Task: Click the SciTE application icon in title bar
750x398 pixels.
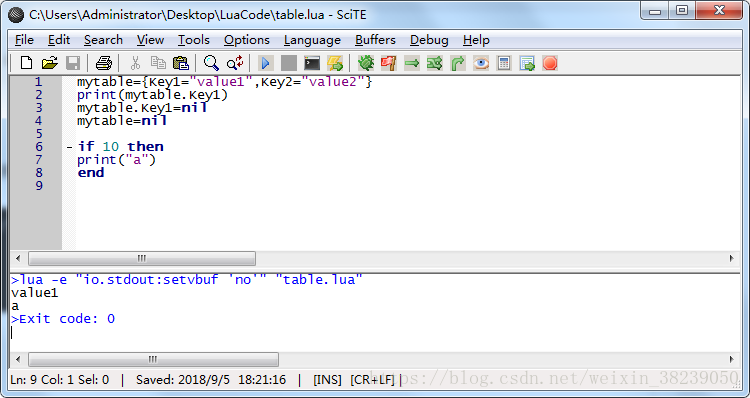Action: point(16,15)
